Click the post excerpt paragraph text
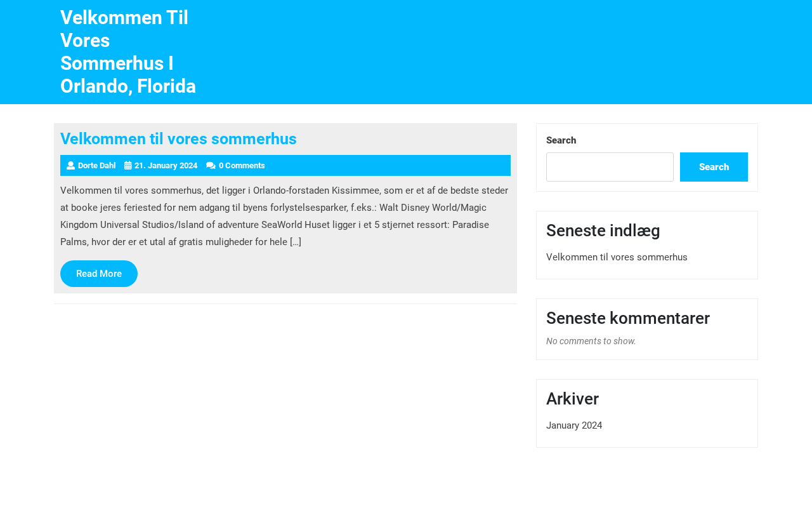Viewport: 812px width, 508px height. pos(284,216)
